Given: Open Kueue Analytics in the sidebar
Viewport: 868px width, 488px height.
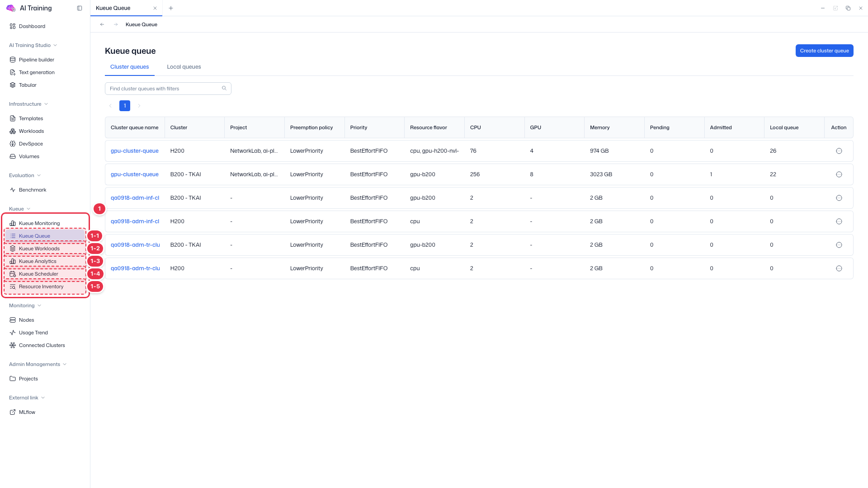Looking at the screenshot, I should 45,261.
